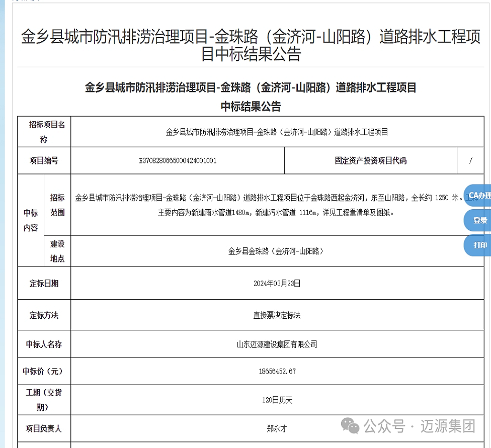Select the 招标项目名称 label cell
Image resolution: width=491 pixels, height=448 pixels.
point(44,132)
